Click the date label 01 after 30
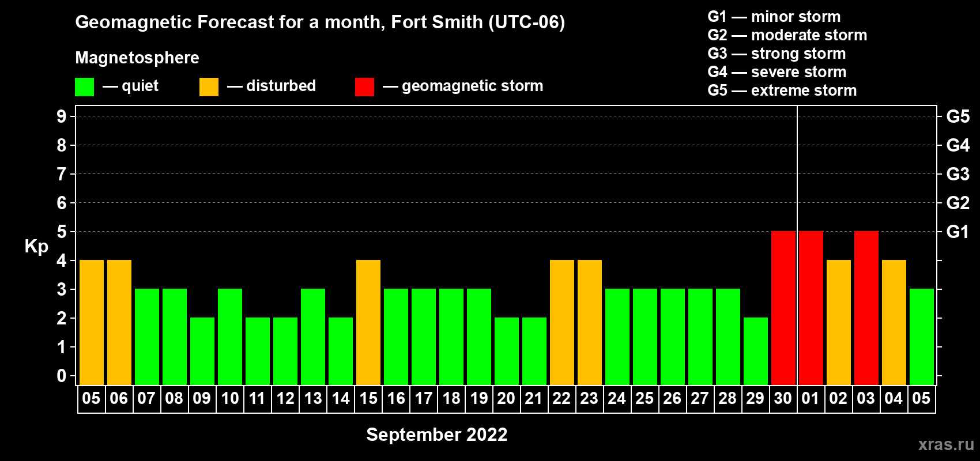The image size is (980, 461). tap(811, 399)
